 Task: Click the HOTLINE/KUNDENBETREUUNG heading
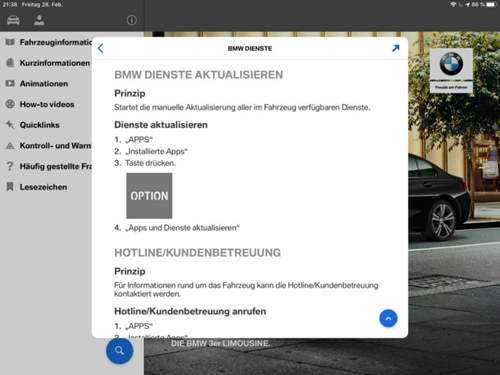coord(197,253)
